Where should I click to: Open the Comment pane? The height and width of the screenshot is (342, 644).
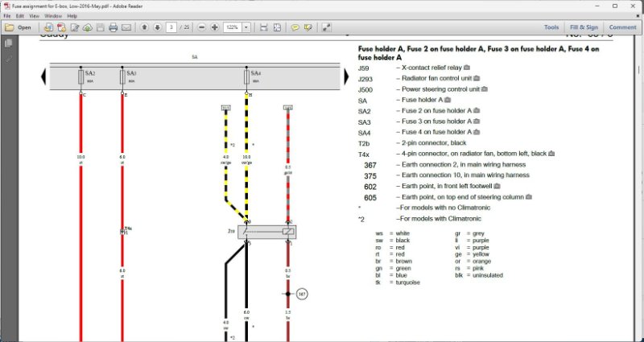(622, 27)
